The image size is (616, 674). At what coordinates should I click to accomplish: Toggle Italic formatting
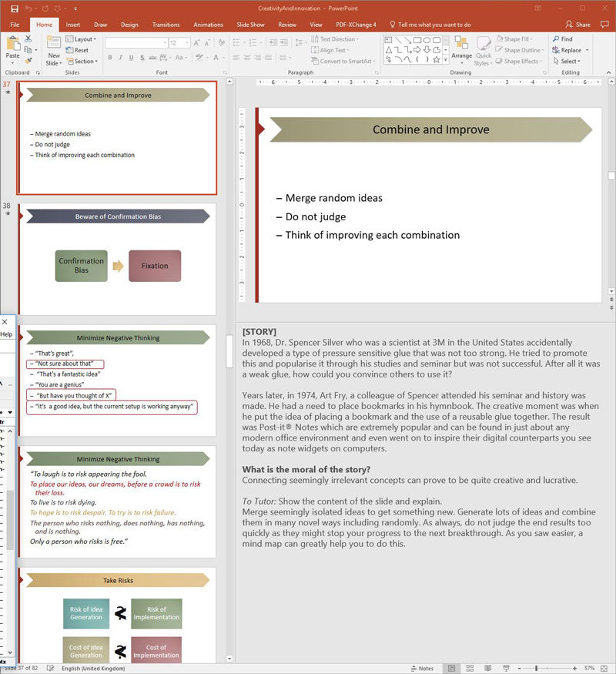(121, 57)
